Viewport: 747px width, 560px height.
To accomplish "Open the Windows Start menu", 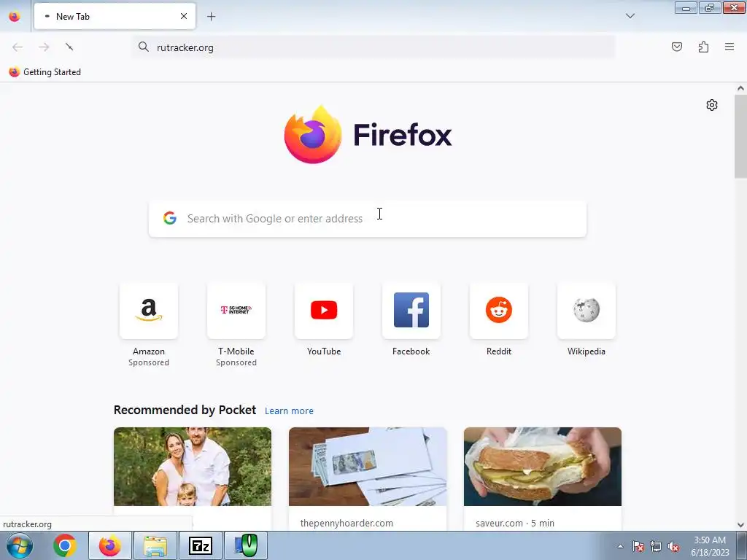I will pyautogui.click(x=20, y=545).
